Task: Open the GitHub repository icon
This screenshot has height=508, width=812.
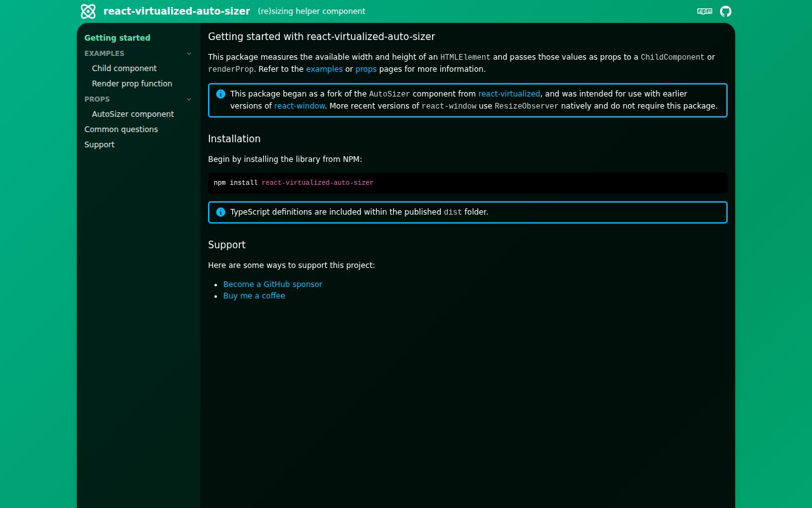Action: pyautogui.click(x=726, y=11)
